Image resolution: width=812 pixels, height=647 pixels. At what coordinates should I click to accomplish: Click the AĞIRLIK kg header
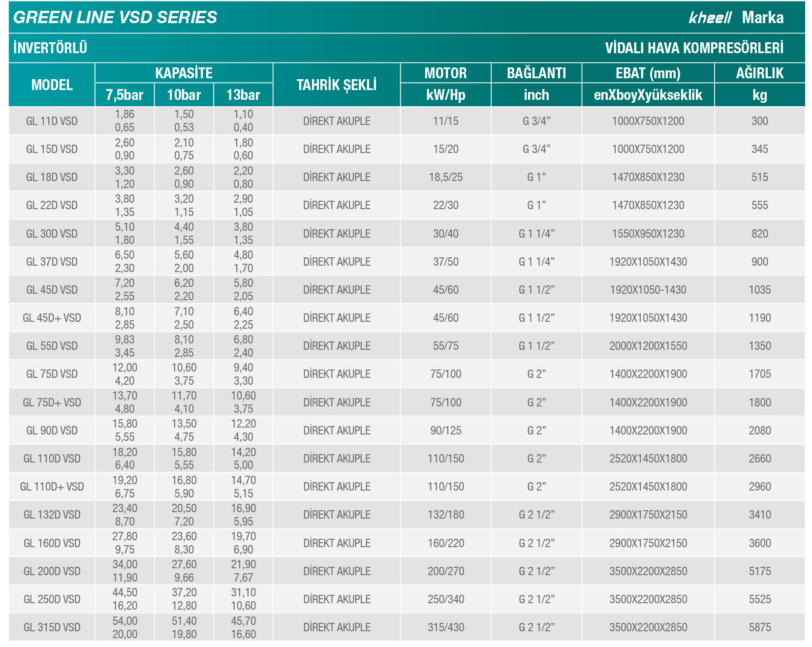[760, 85]
